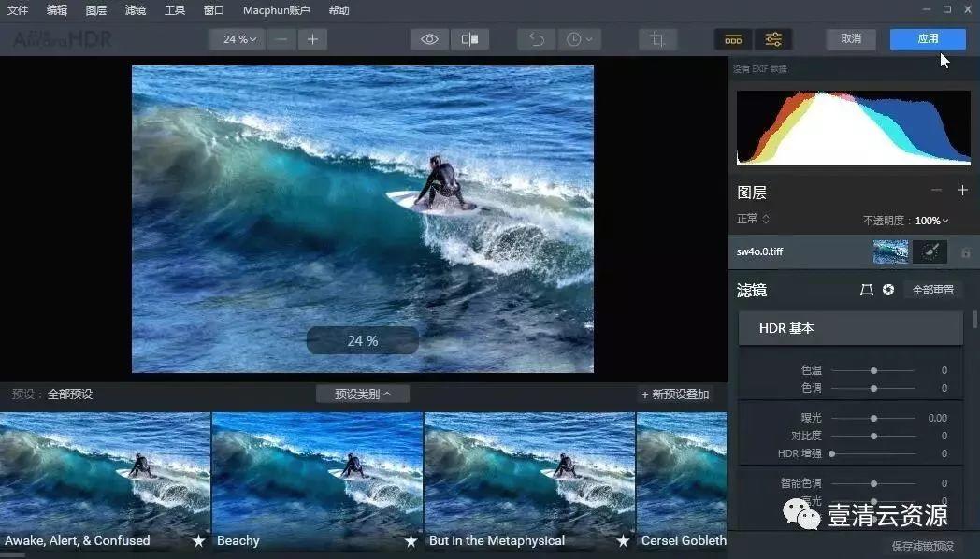Toggle the presets filmstrip panel button

click(x=733, y=39)
